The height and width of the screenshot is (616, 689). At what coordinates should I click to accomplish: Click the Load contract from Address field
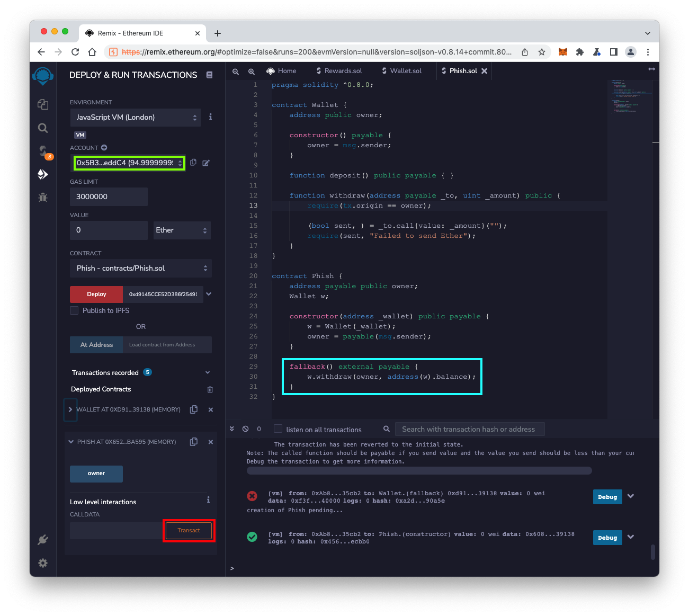click(167, 345)
